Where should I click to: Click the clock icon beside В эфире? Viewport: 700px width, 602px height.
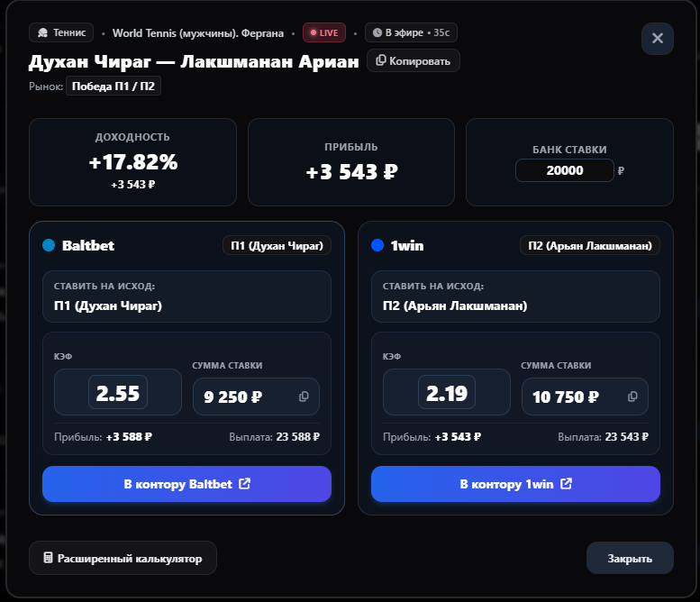[x=377, y=32]
